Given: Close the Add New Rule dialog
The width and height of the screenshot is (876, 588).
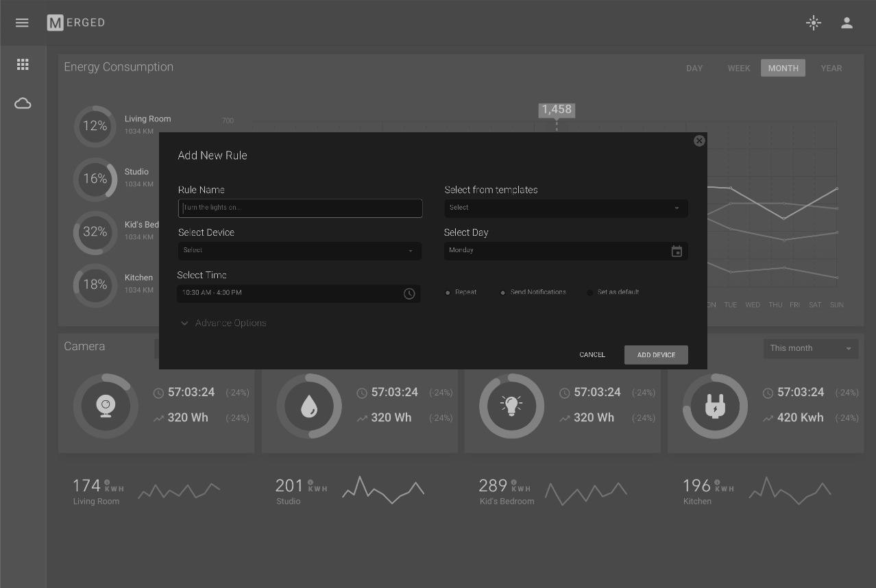Looking at the screenshot, I should (699, 140).
